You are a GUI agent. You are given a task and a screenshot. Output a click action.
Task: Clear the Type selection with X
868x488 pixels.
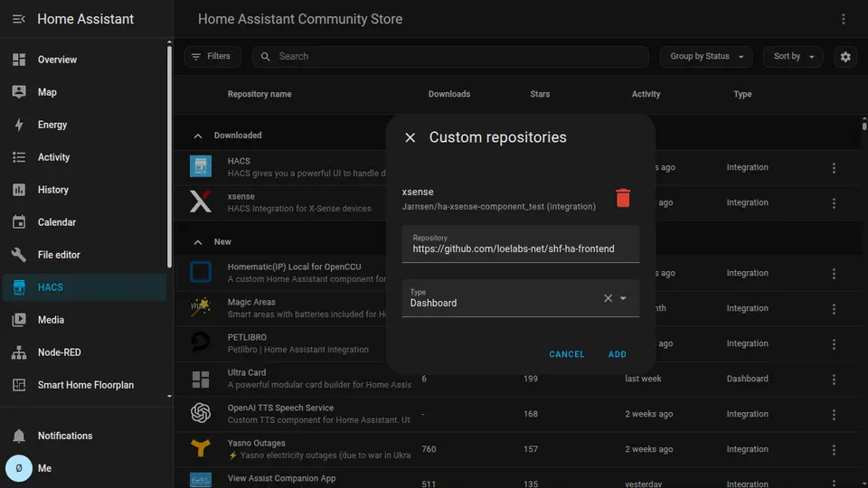coord(608,298)
